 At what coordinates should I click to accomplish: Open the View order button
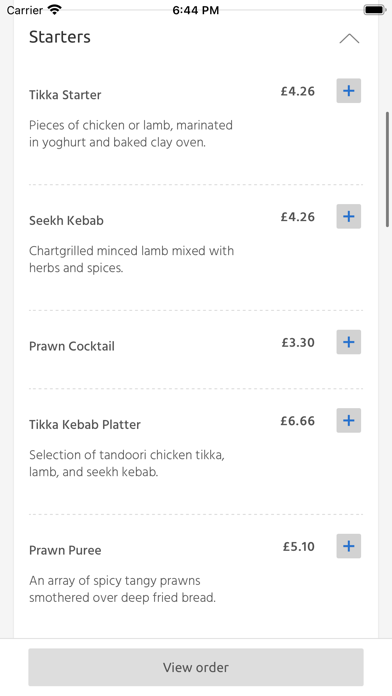tap(196, 667)
